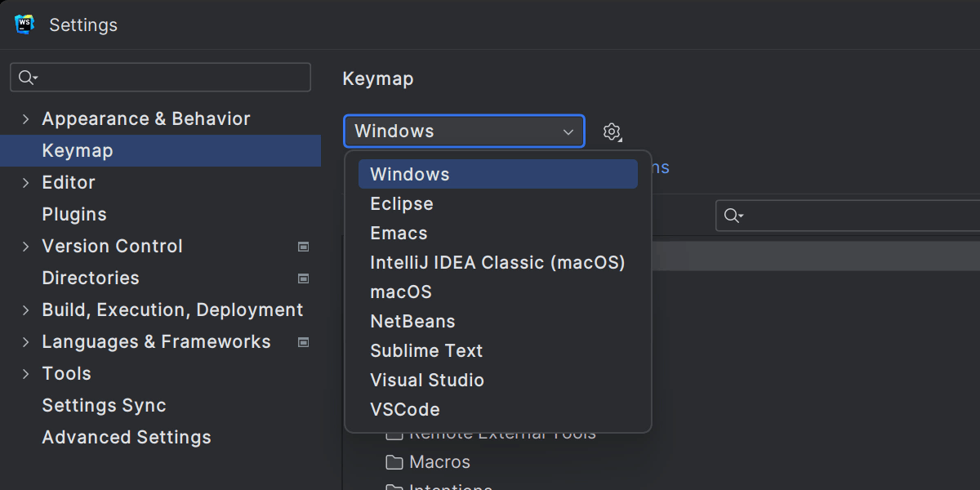Select the VSCode keymap option
980x490 pixels.
(405, 410)
